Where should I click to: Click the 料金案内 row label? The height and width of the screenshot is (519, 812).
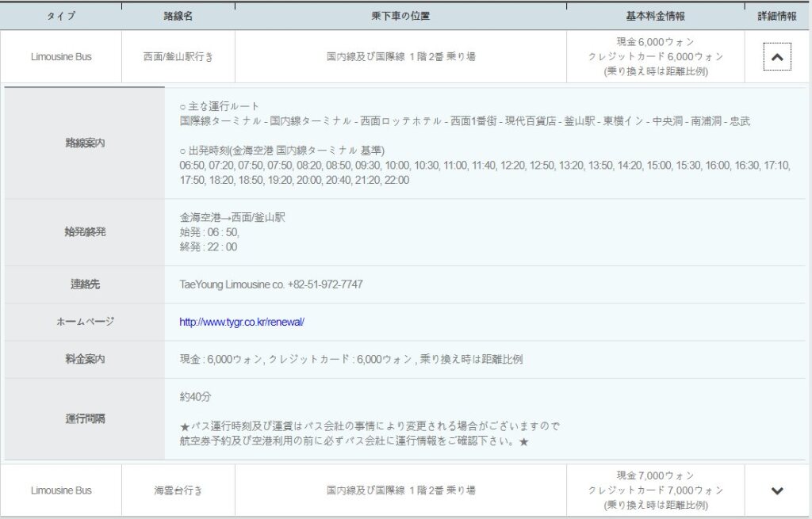click(x=84, y=359)
